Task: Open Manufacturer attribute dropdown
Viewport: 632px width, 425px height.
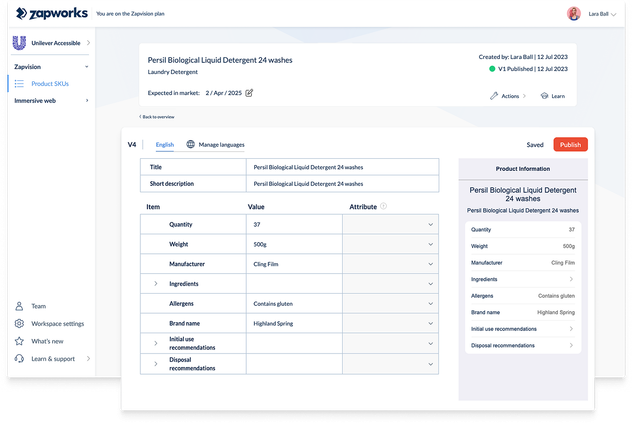Action: click(x=390, y=264)
